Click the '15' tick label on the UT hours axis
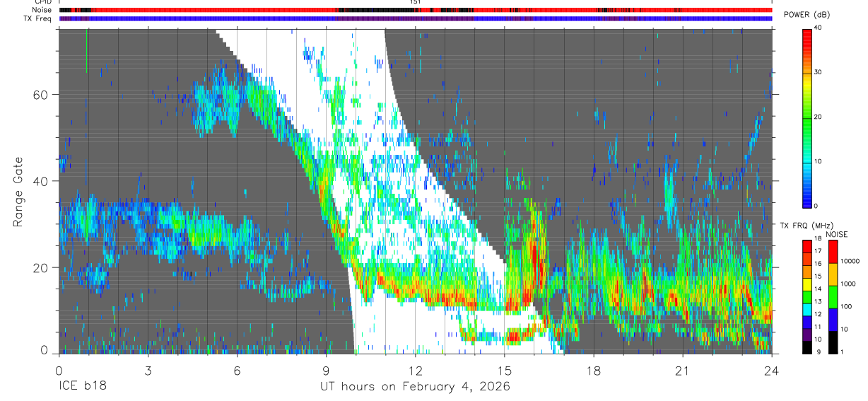 click(x=505, y=371)
